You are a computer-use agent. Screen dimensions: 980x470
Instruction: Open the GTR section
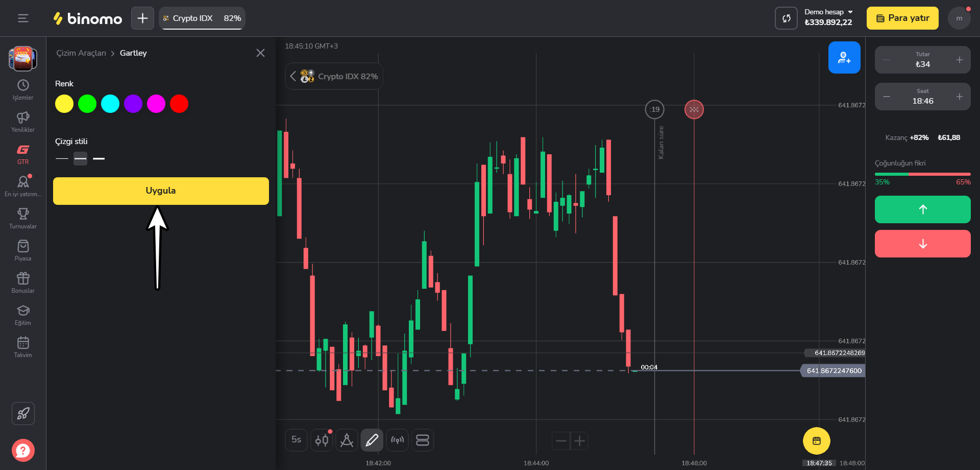pos(23,154)
